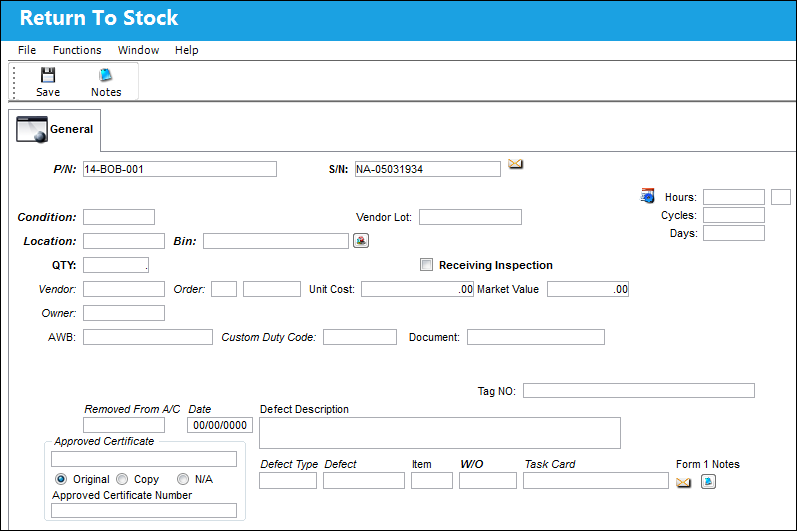This screenshot has height=531, width=797.
Task: Click the Defect input field
Action: (364, 481)
